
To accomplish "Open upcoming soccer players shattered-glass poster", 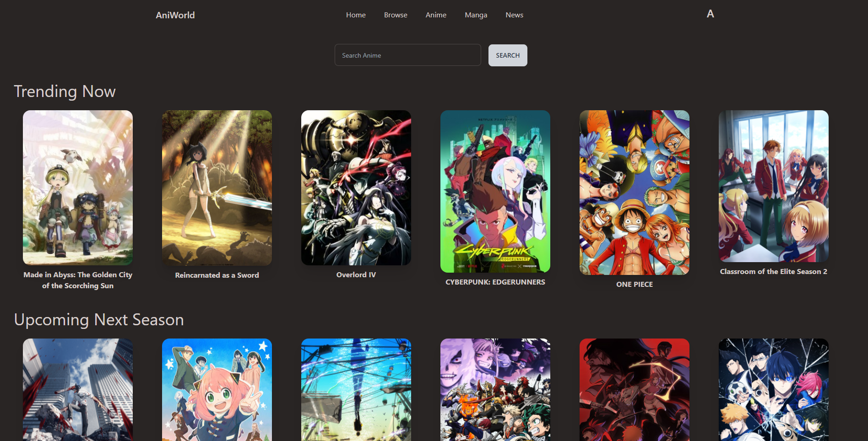I will pyautogui.click(x=774, y=390).
